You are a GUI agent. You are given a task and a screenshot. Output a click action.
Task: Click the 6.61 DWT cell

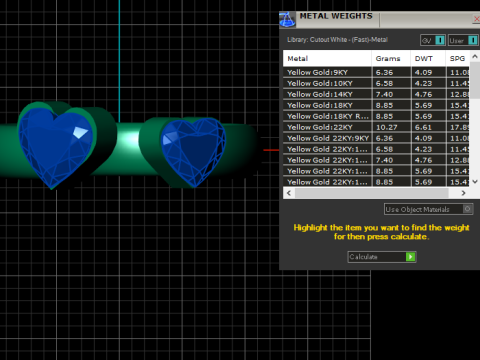(428, 127)
